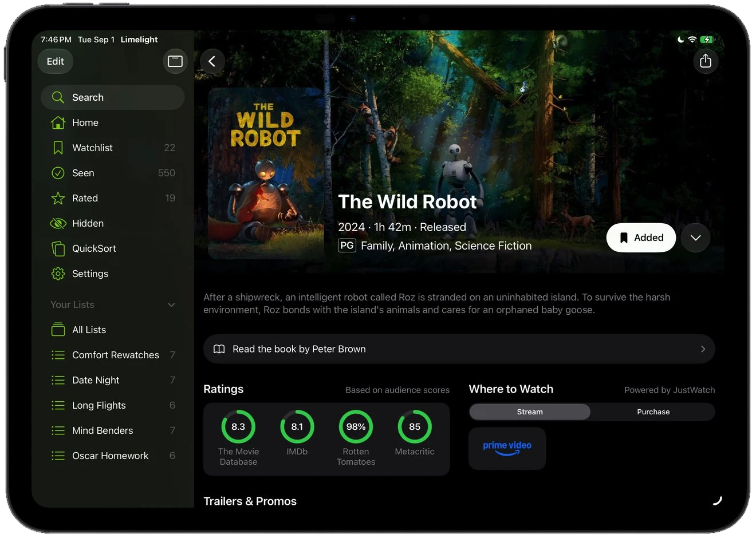Click the Metacritic 85 rating
This screenshot has height=538, width=756.
415,433
